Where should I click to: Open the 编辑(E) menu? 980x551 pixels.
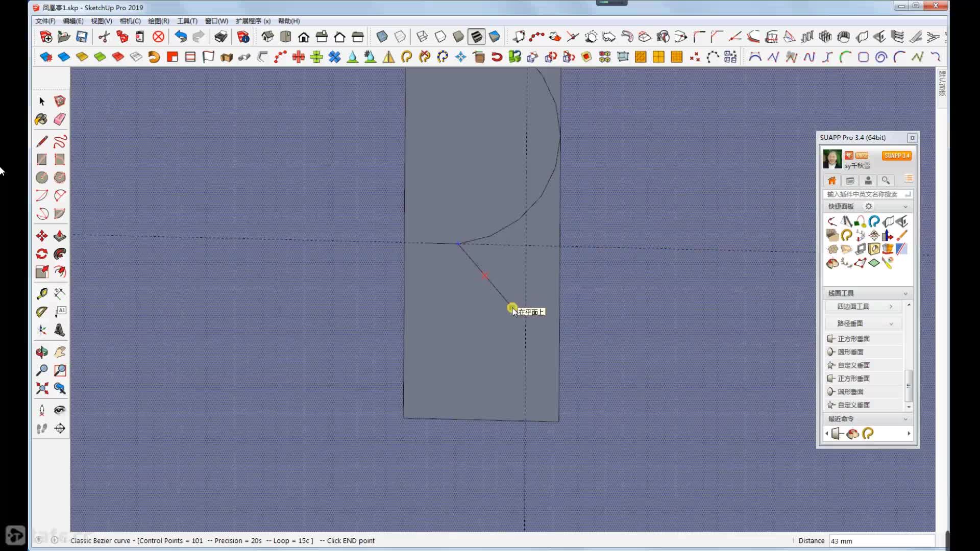[x=73, y=21]
